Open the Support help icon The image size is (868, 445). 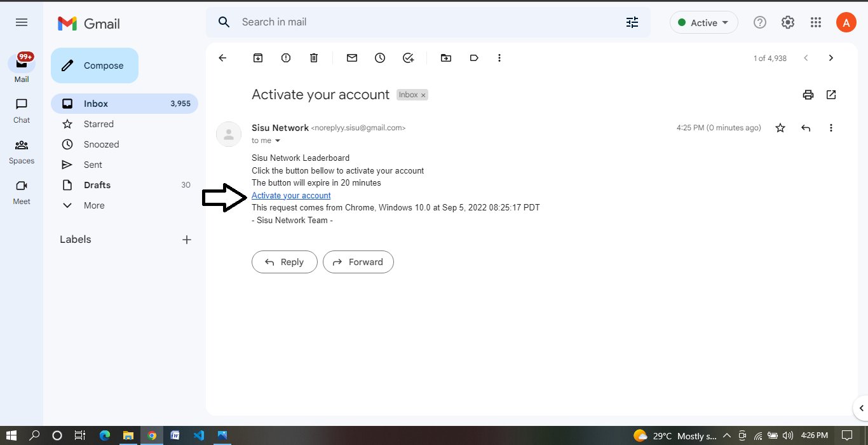760,23
